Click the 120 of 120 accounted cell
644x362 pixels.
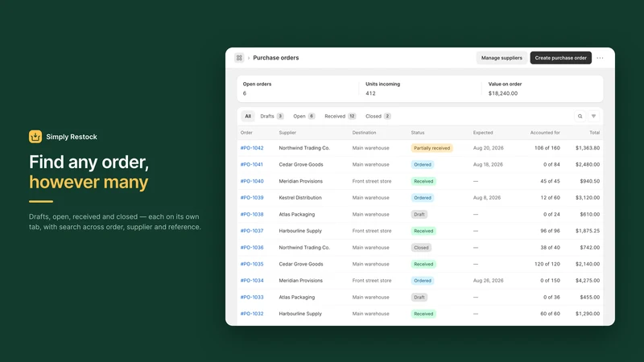pyautogui.click(x=547, y=264)
